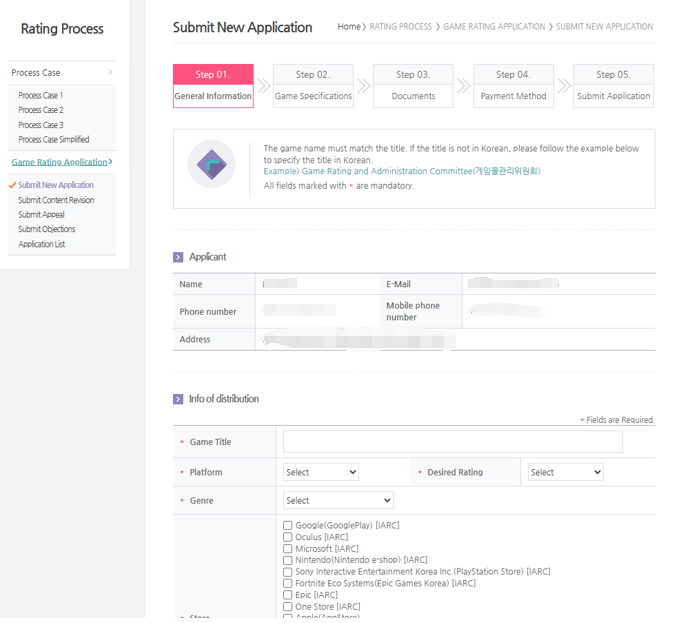Open Game Rating Application menu section
The width and height of the screenshot is (676, 623).
coord(60,162)
